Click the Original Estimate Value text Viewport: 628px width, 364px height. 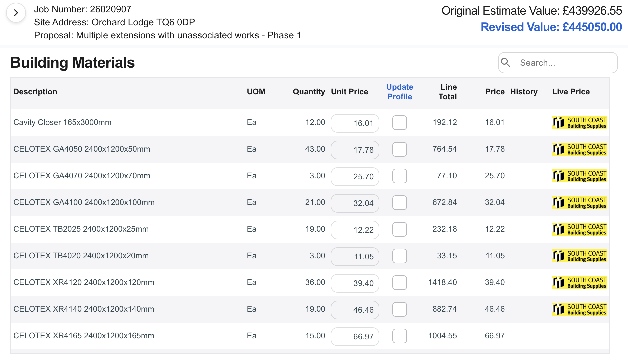[x=532, y=11]
